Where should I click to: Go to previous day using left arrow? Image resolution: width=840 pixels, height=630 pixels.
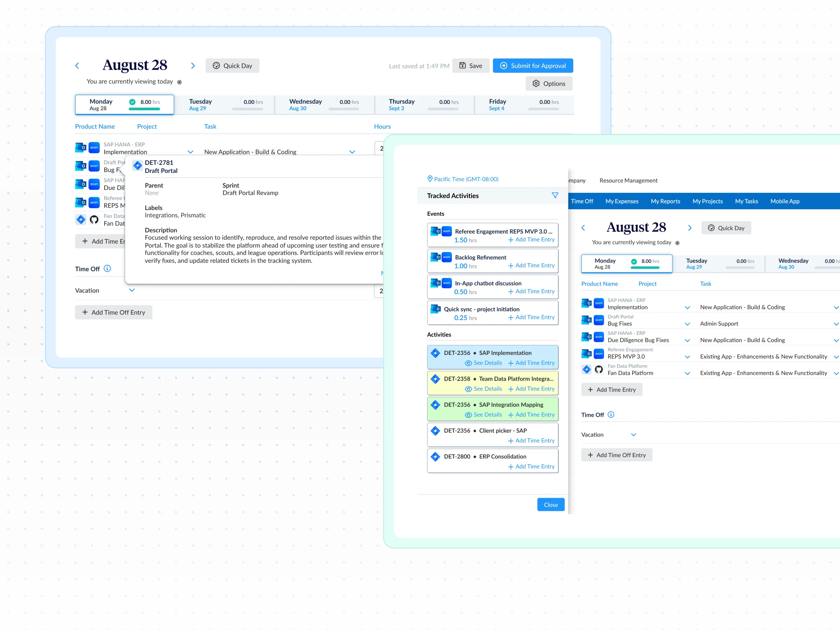77,66
